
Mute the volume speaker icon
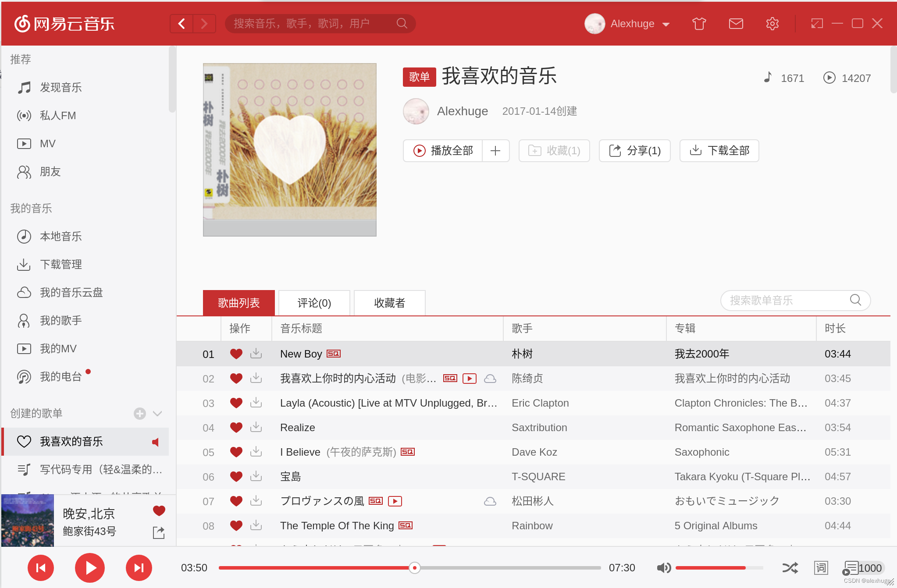(x=664, y=568)
